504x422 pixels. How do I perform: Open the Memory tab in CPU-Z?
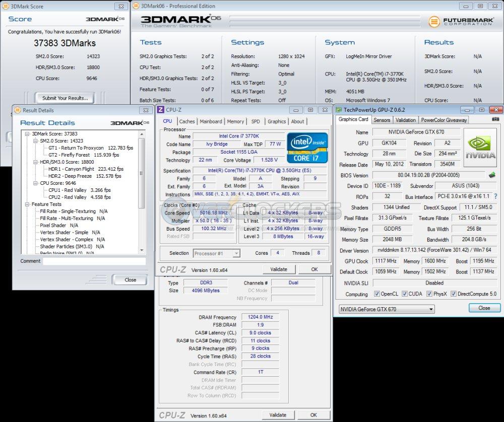click(235, 121)
